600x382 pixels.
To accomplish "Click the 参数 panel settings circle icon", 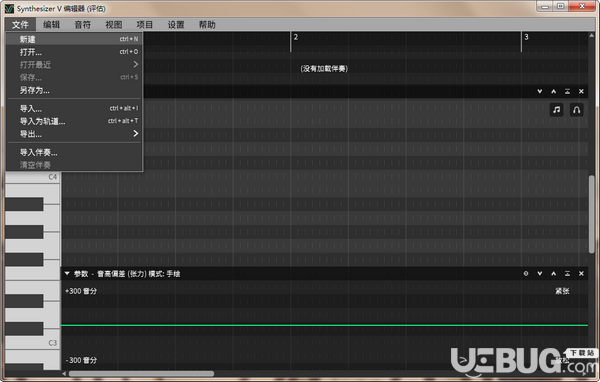I will [526, 273].
